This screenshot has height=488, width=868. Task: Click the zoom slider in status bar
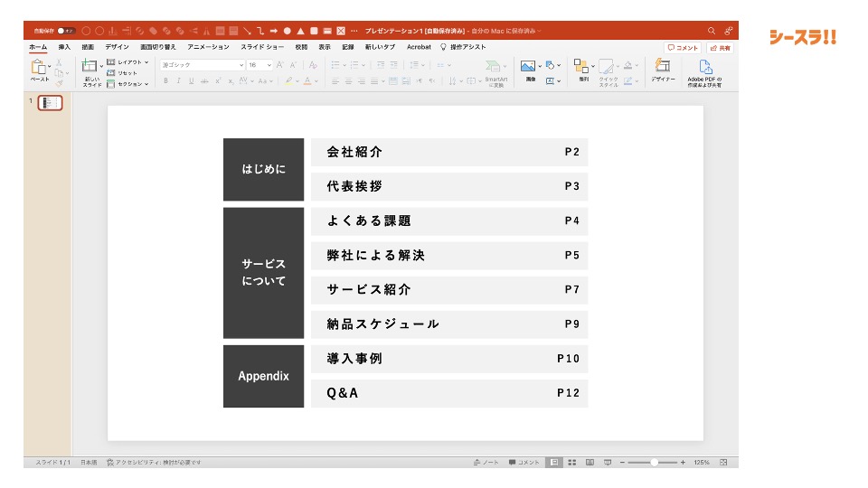(653, 462)
